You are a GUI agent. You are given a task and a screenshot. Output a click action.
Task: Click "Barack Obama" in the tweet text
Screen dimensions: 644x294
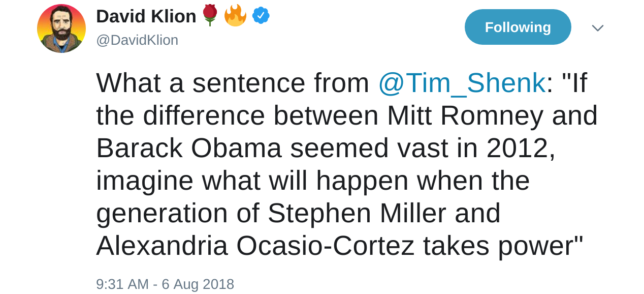click(188, 148)
